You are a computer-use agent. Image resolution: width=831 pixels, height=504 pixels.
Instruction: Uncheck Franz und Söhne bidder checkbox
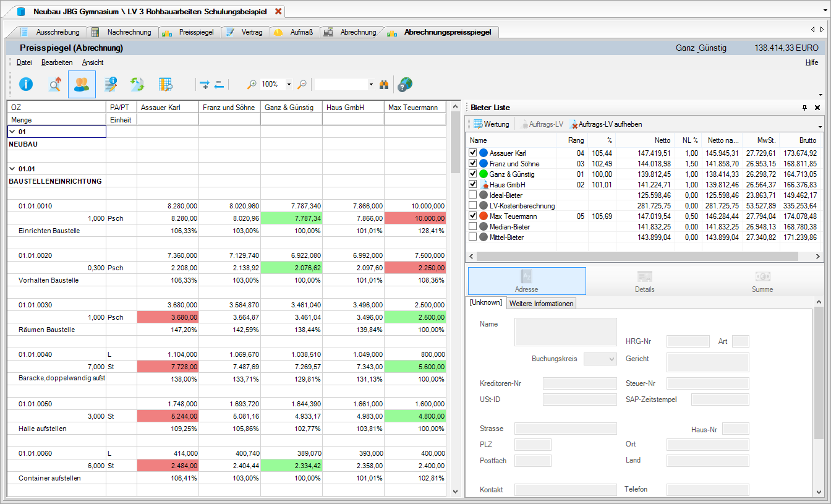(473, 163)
